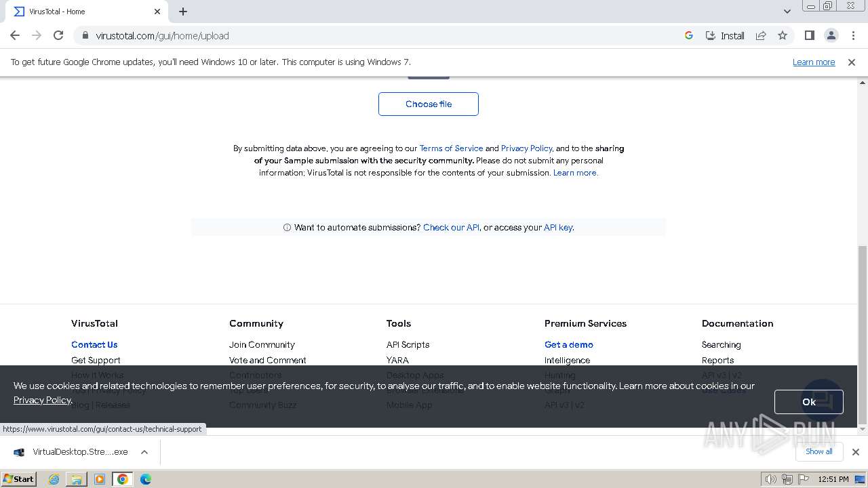Close the downloads bar
This screenshot has height=488, width=868.
coord(855,452)
